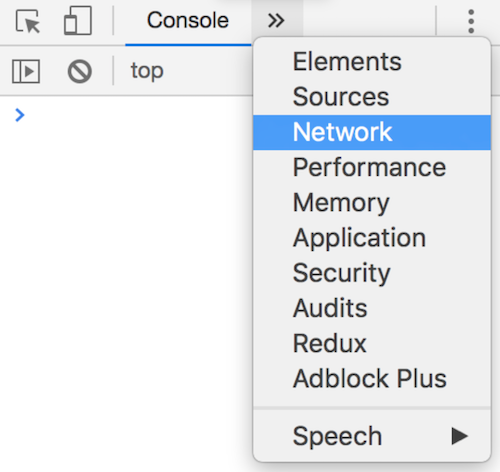Open the Sources panel entry
Screen dimensions: 500x472
pos(372,97)
